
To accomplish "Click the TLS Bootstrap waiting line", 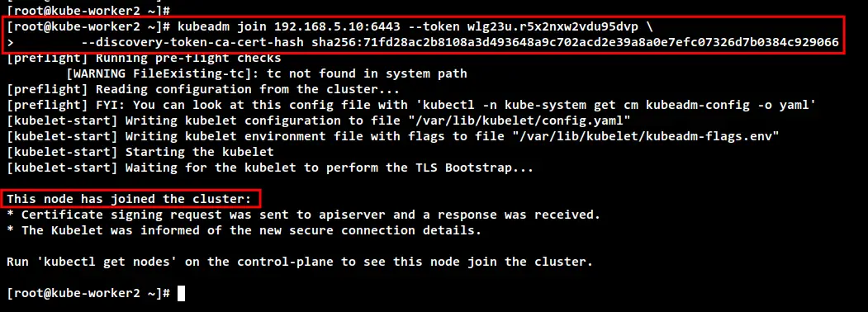I will pos(269,167).
